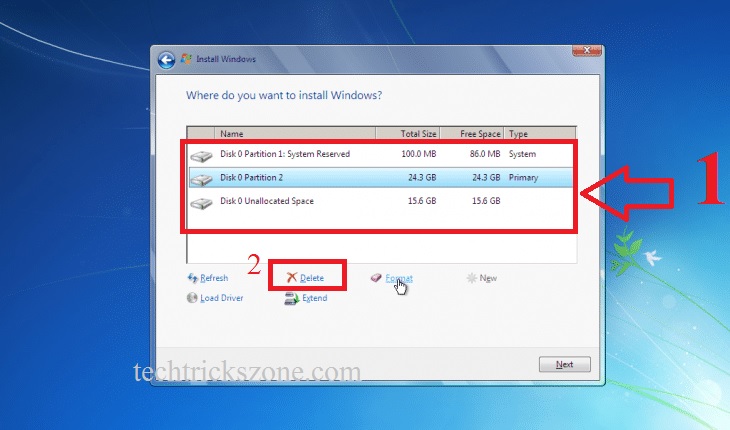Click the Format link
This screenshot has height=430, width=730.
pos(398,278)
